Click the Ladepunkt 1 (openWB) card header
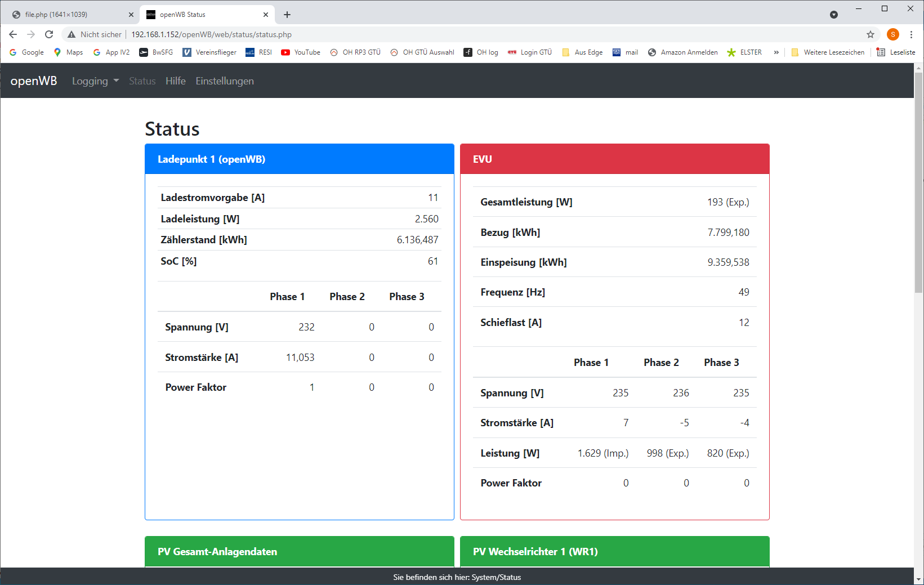The width and height of the screenshot is (924, 585). [300, 159]
